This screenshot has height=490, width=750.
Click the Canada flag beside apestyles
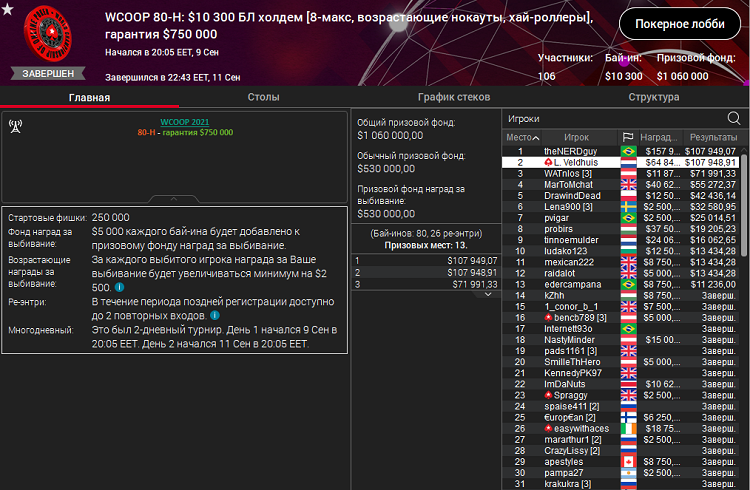(x=629, y=462)
